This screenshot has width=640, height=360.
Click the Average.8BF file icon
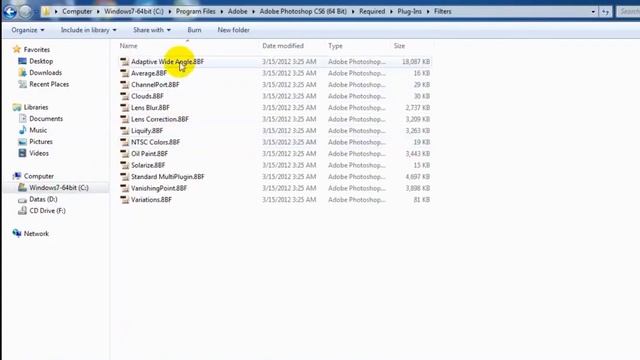click(124, 73)
